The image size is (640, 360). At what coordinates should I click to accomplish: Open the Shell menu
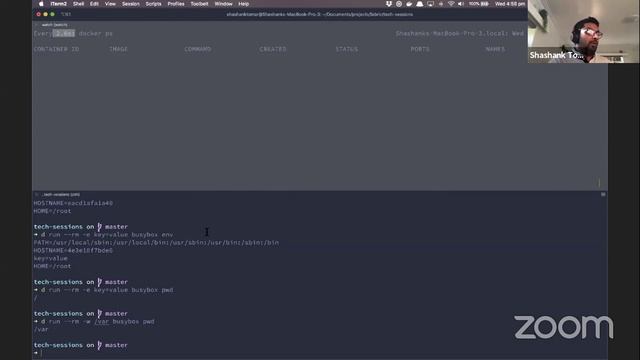78,4
